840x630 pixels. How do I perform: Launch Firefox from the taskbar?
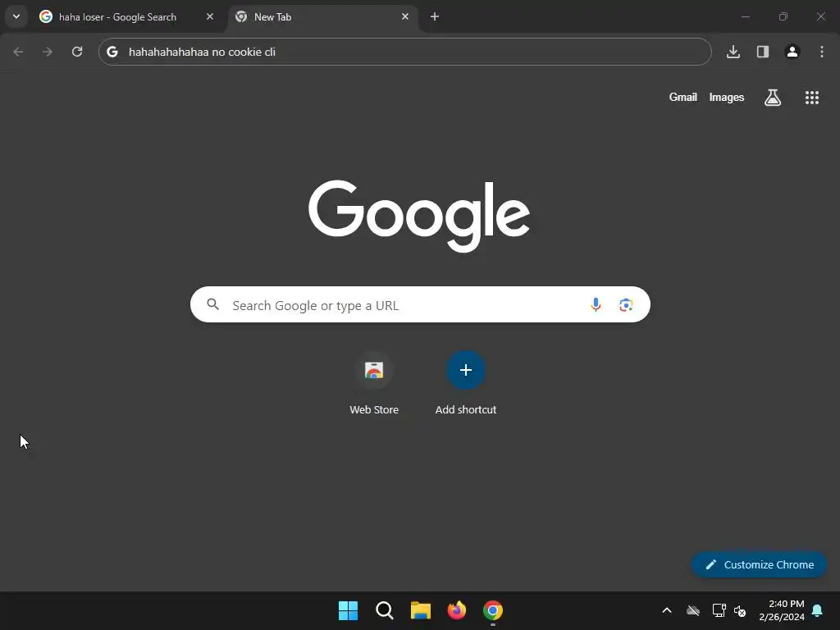pos(457,610)
